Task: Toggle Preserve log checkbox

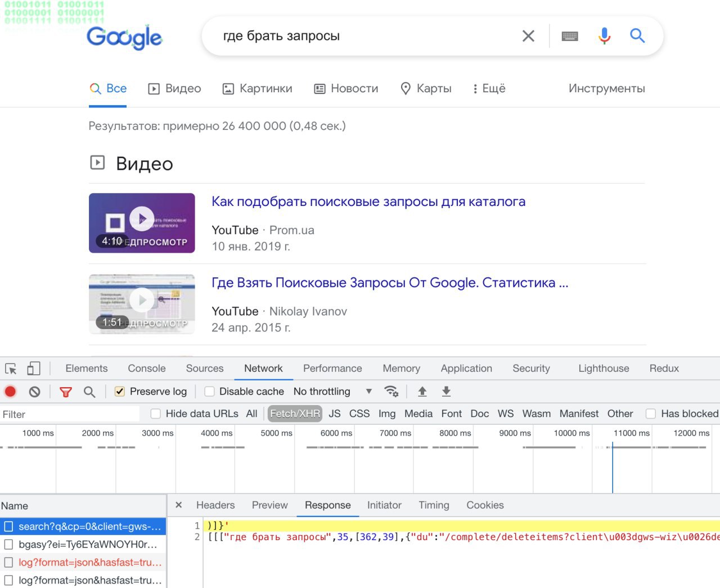Action: coord(120,392)
